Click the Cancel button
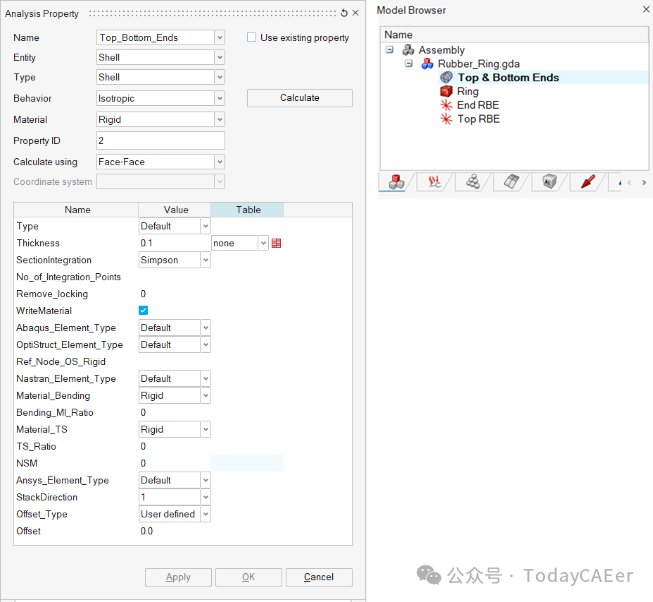Image resolution: width=653 pixels, height=602 pixels. click(x=319, y=577)
